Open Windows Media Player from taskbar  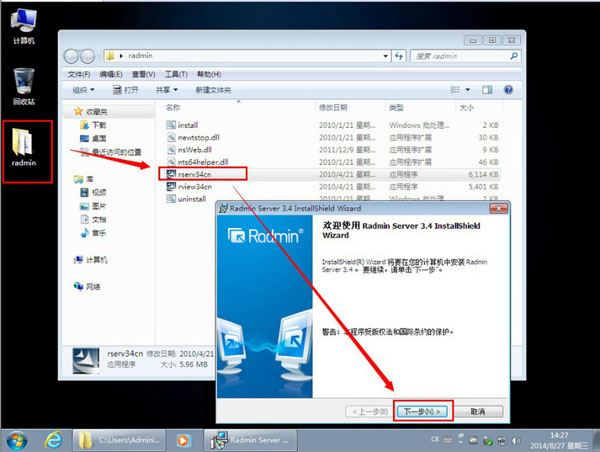[x=183, y=441]
